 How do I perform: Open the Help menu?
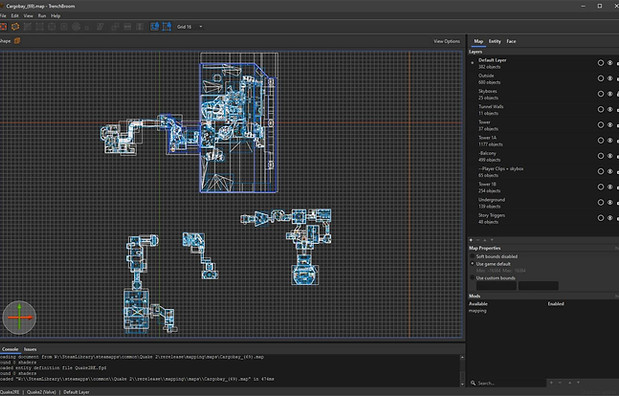(56, 16)
